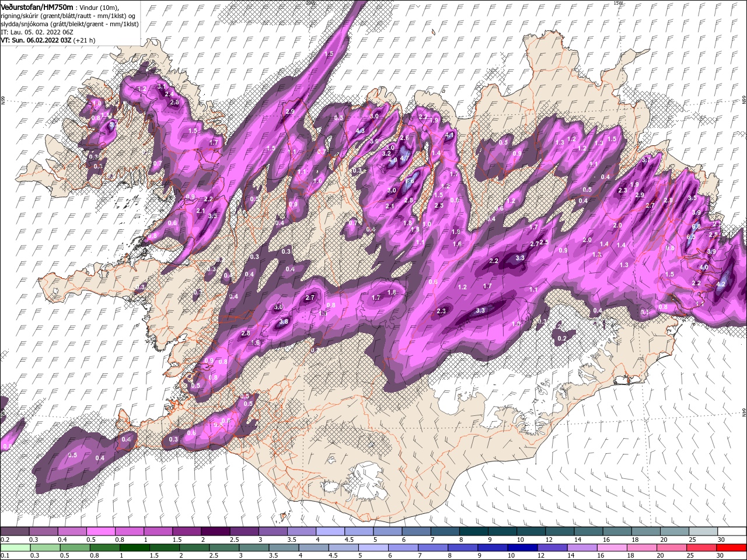Click the Veðurstofan/HM750m title text
This screenshot has height=560, width=747.
[x=37, y=6]
